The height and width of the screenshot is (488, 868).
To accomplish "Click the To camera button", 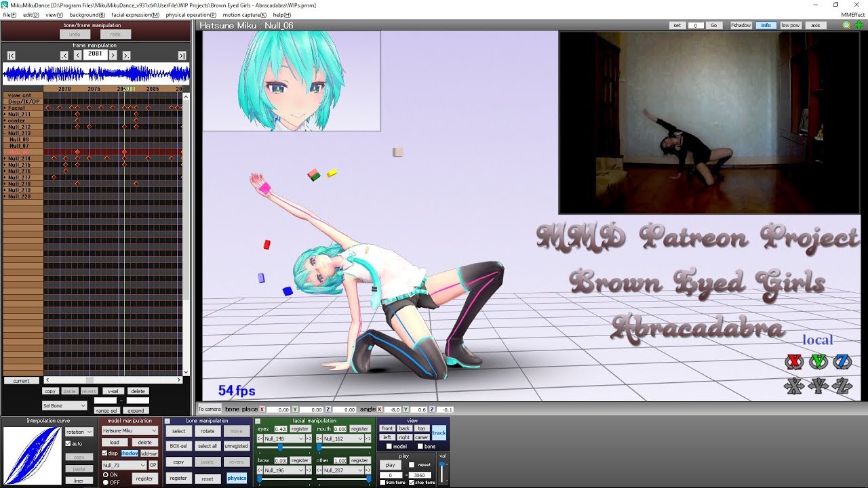I will click(210, 409).
